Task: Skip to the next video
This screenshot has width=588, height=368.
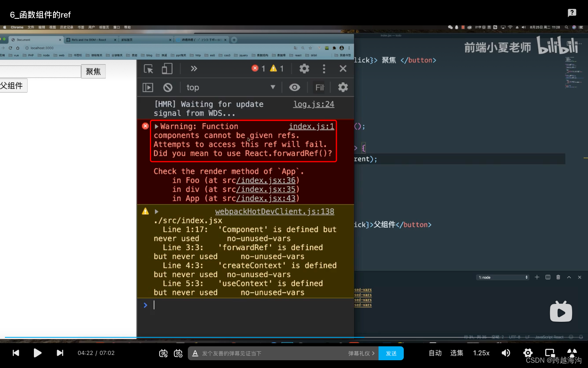Action: pos(60,353)
